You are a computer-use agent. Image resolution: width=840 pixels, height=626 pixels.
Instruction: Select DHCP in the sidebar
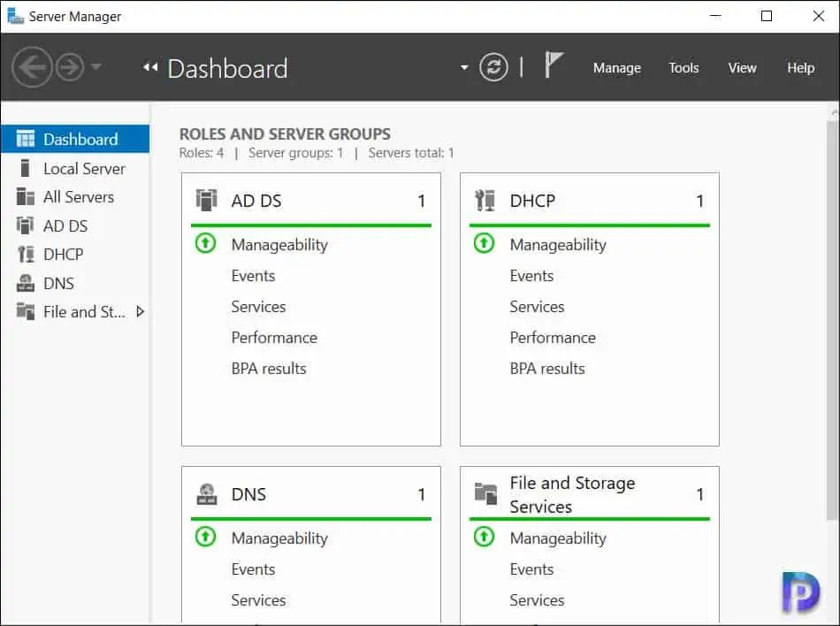[75, 255]
